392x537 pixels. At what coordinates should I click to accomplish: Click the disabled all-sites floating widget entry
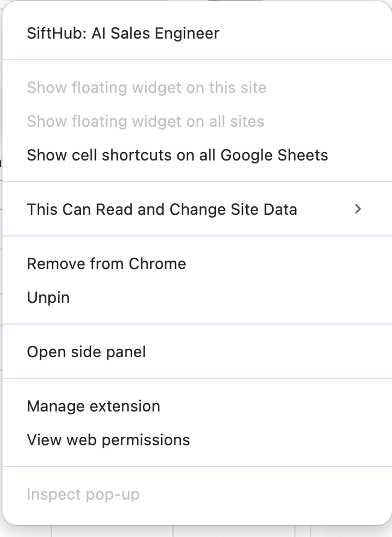point(145,121)
